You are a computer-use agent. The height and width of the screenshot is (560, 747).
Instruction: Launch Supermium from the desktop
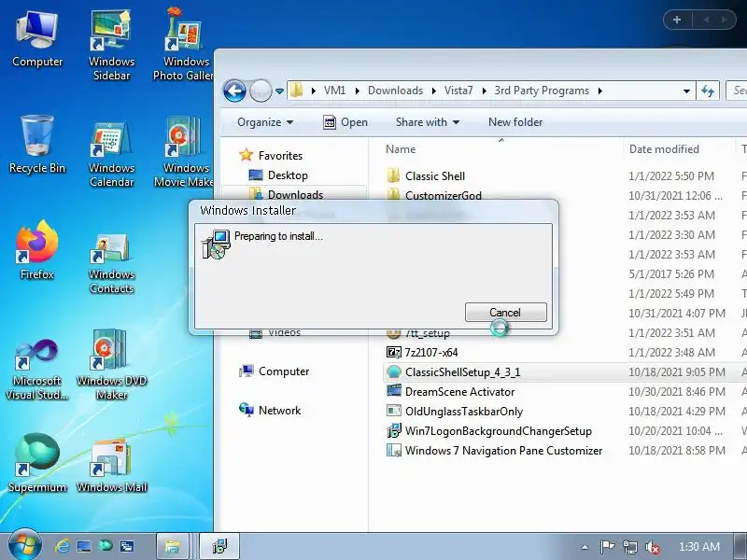point(37,463)
